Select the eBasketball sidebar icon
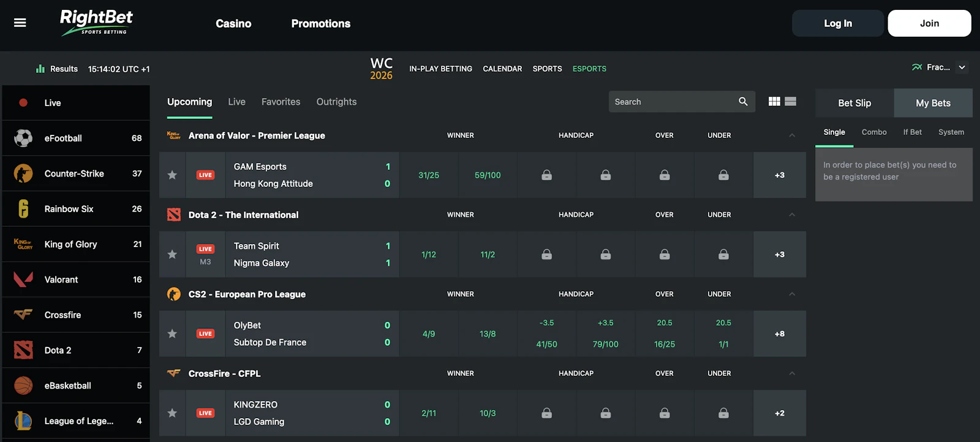Image resolution: width=980 pixels, height=442 pixels. pyautogui.click(x=23, y=386)
